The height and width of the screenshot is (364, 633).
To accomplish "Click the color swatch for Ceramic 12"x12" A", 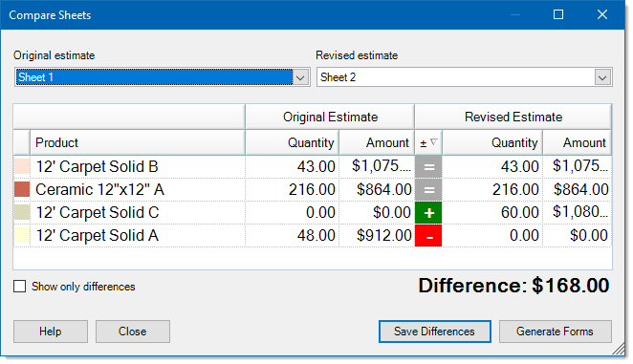I will (x=22, y=190).
